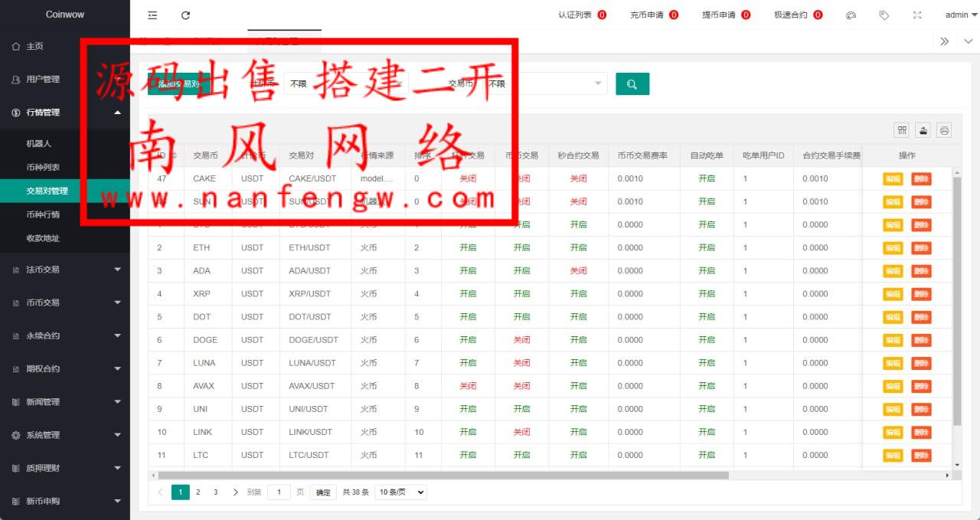
Task: Click the refresh icon in the top bar
Action: pos(185,15)
